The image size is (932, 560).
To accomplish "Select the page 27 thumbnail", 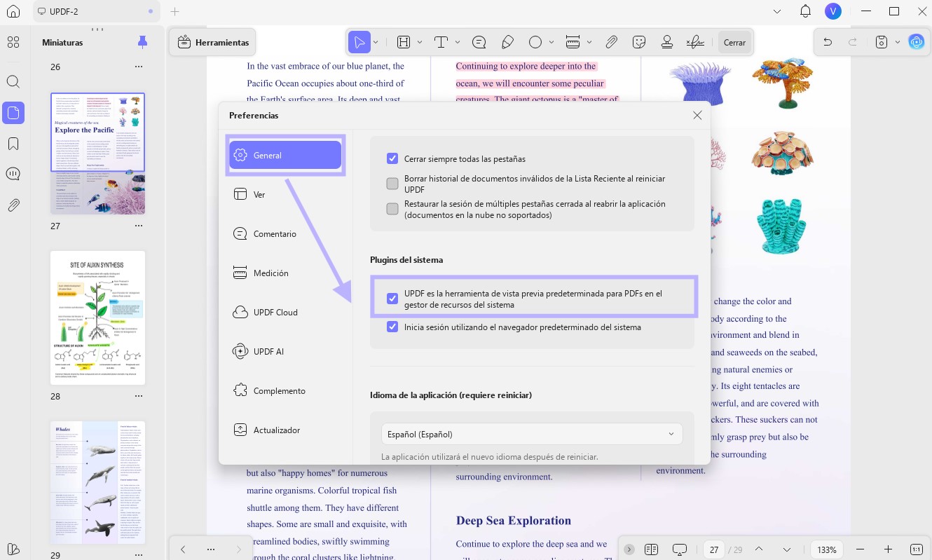I will (x=97, y=153).
